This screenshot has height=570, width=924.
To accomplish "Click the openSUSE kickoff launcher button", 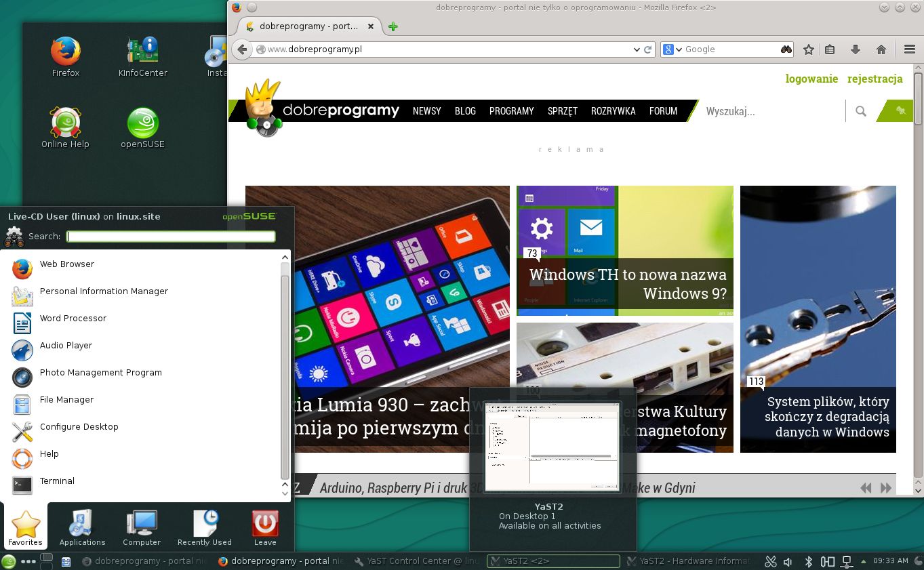I will tap(9, 561).
